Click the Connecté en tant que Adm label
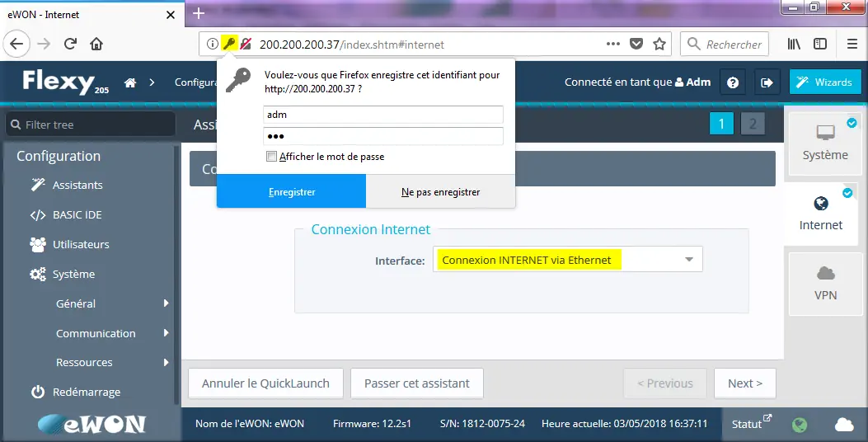Screen dimensions: 868x442 point(638,82)
